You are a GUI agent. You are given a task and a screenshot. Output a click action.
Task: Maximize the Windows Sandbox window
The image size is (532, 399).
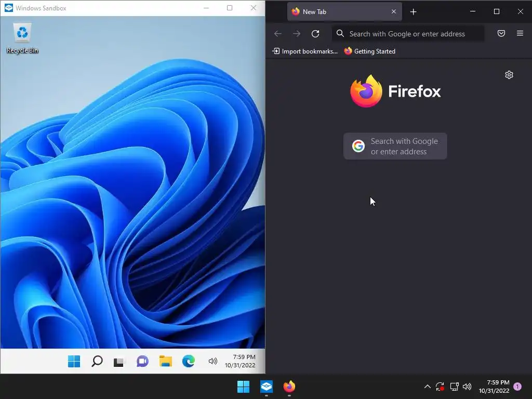tap(230, 8)
